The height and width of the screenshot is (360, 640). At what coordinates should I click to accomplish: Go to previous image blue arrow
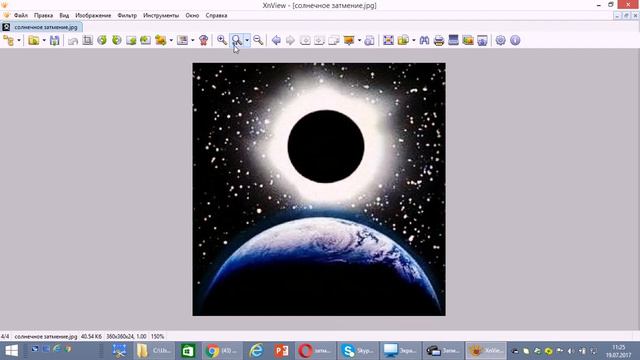tap(276, 40)
